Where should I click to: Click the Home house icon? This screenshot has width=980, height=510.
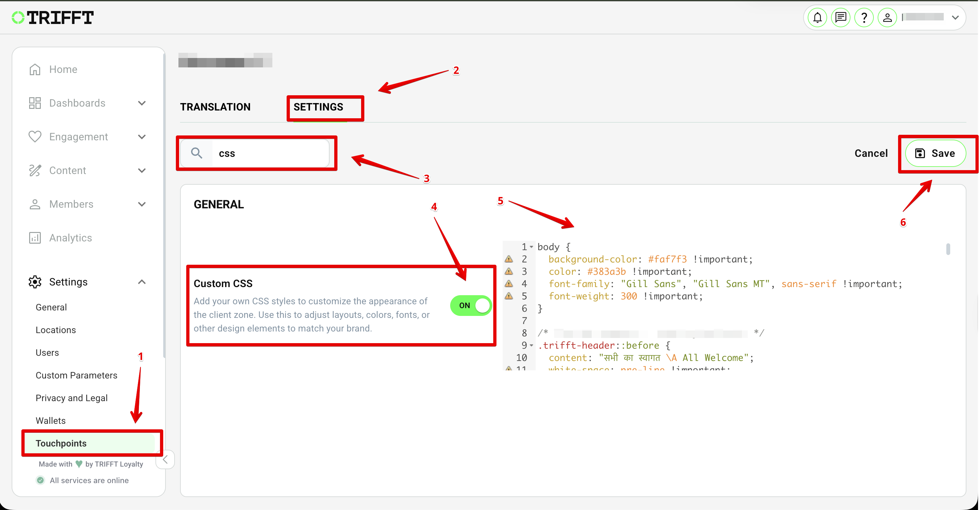pyautogui.click(x=35, y=69)
